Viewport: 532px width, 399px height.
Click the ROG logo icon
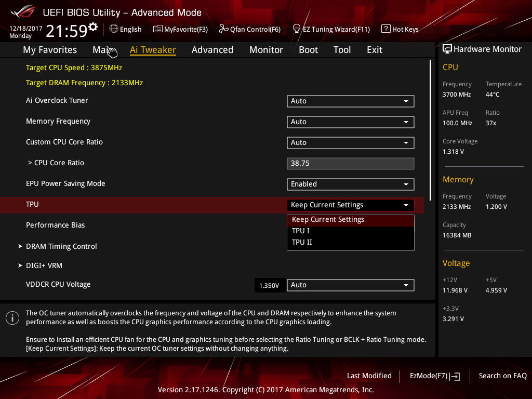[23, 12]
